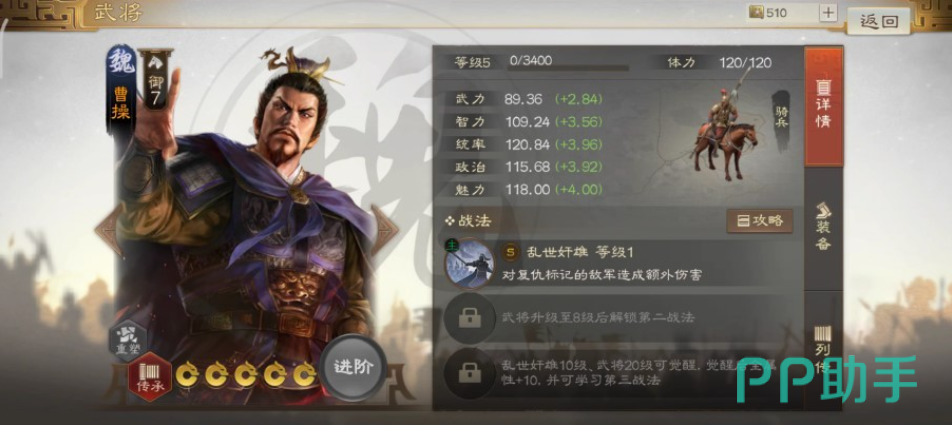
Task: Open the 详情 details tab
Action: [823, 106]
